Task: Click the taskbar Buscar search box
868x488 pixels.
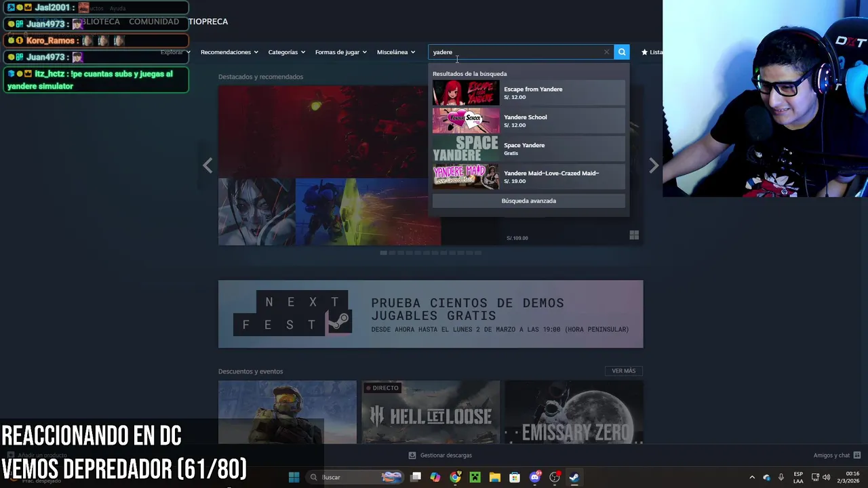Action: (354, 477)
